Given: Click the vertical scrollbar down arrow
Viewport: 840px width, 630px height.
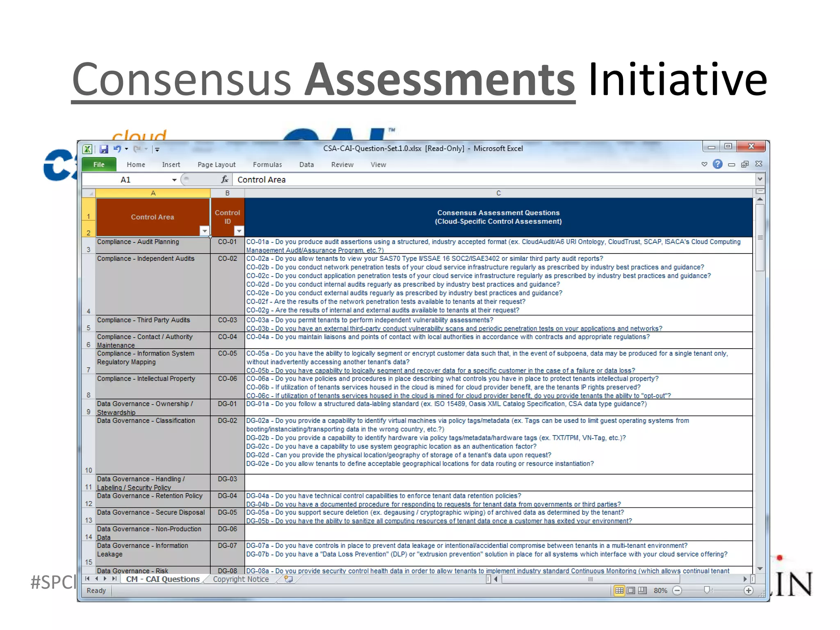Looking at the screenshot, I should (760, 568).
